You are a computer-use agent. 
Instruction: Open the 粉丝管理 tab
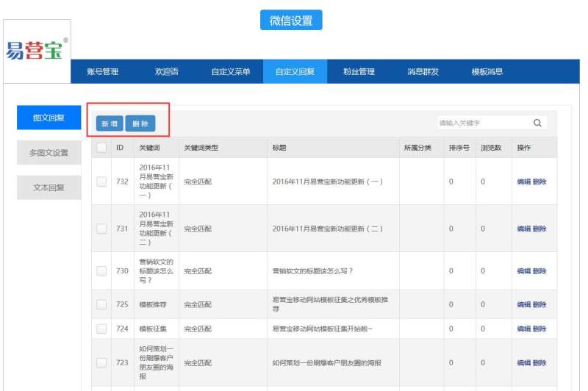pos(359,72)
